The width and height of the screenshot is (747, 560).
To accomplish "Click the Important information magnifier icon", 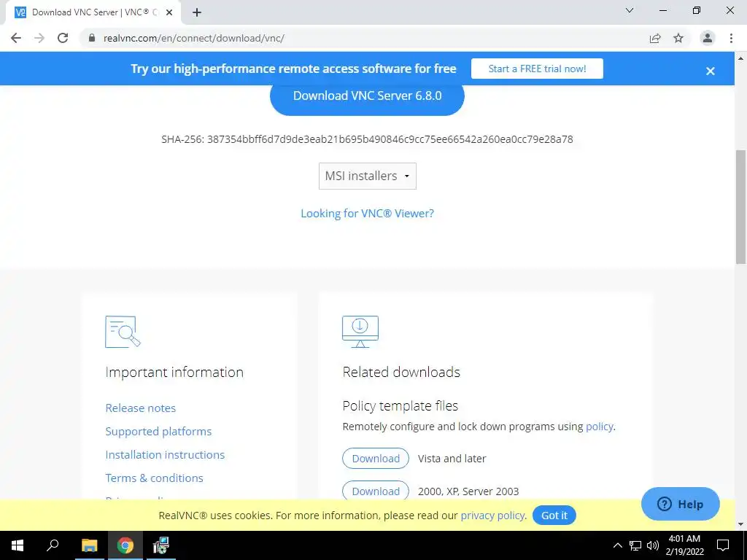I will (x=123, y=332).
